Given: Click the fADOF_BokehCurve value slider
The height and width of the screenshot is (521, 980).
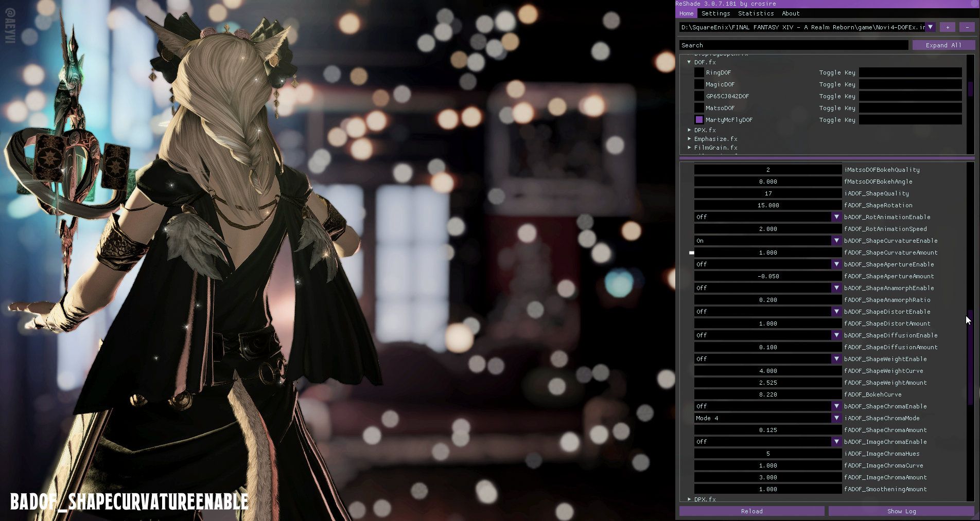Looking at the screenshot, I should (767, 394).
